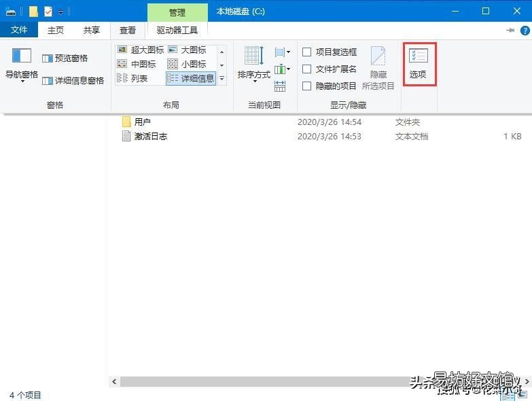Tick the 文件扩展名 checkbox
The height and width of the screenshot is (401, 532).
tap(306, 69)
